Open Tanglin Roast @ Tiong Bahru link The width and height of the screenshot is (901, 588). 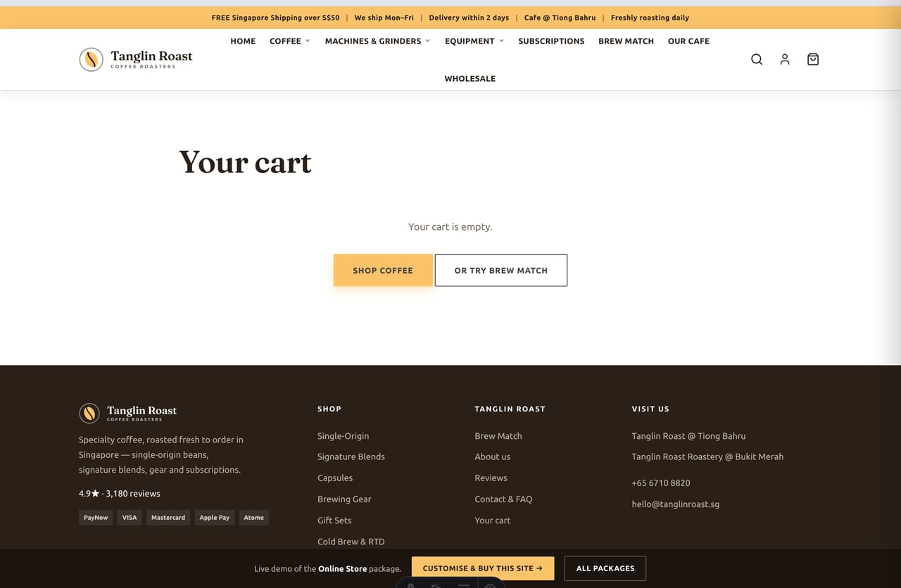point(688,436)
